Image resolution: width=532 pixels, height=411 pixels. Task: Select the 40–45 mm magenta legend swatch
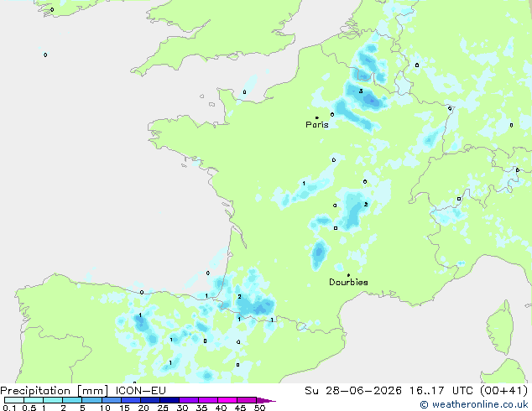(227, 400)
